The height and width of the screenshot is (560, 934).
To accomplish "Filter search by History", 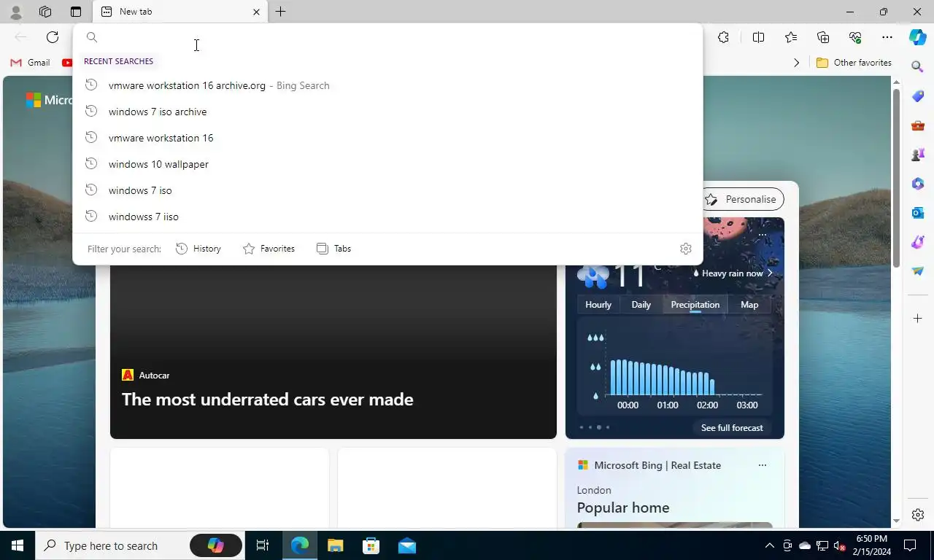I will [198, 249].
